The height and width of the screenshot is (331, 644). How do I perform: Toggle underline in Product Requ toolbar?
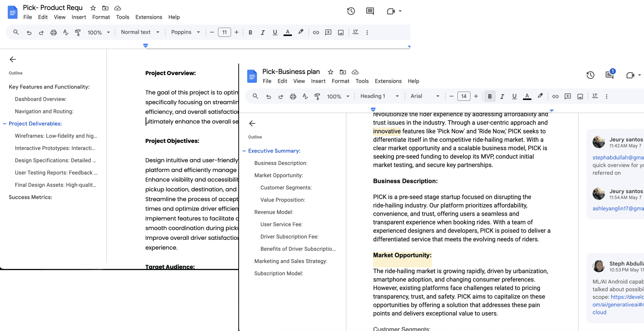pos(275,33)
